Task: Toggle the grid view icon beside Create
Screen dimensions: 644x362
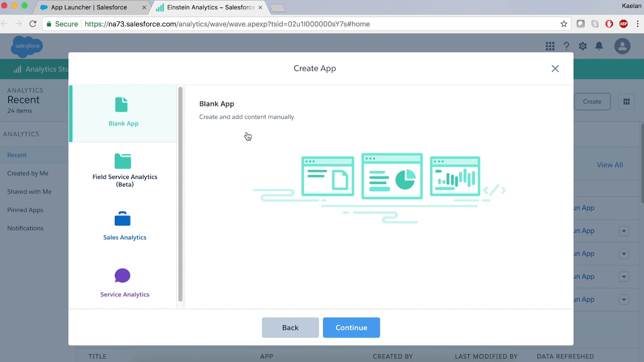Action: [x=626, y=102]
